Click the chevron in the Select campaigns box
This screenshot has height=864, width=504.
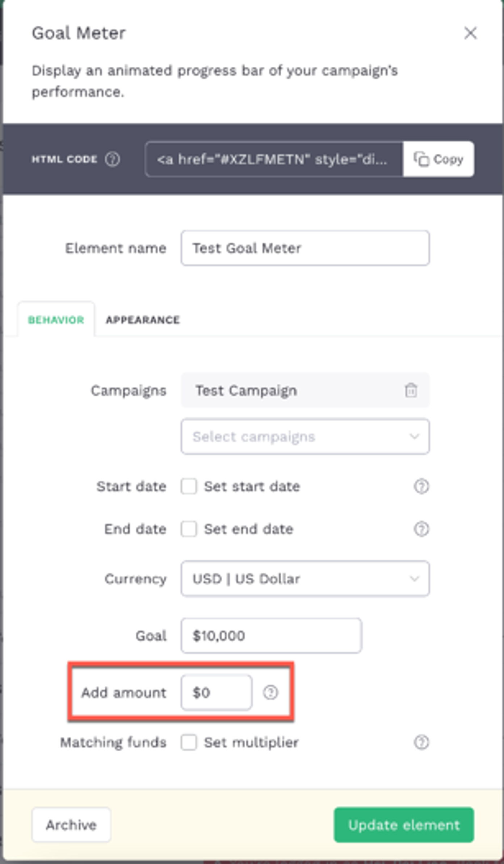point(414,437)
